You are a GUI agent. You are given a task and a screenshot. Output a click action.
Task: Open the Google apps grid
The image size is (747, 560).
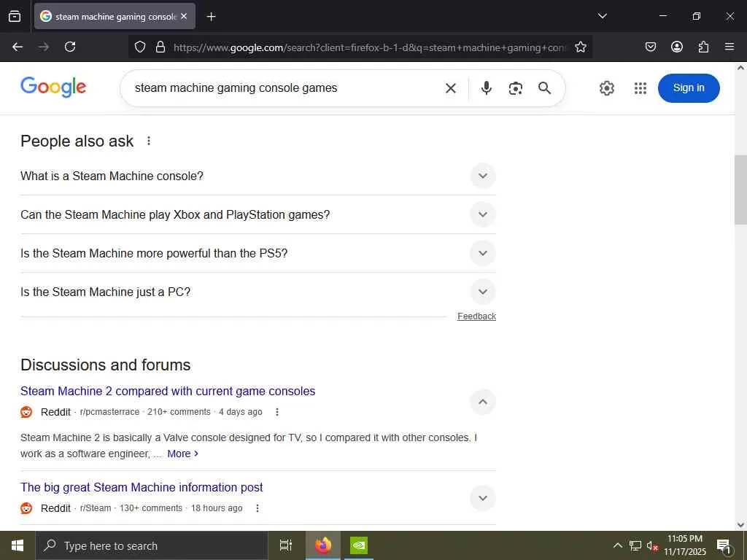point(640,88)
